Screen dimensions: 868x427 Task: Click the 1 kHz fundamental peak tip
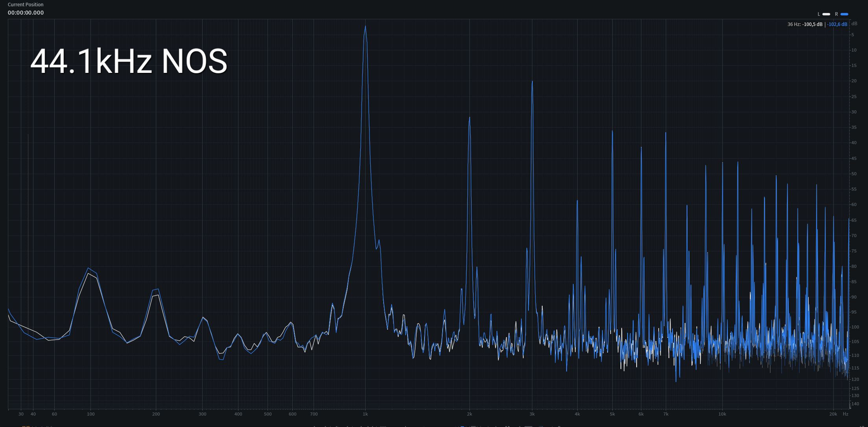[365, 26]
